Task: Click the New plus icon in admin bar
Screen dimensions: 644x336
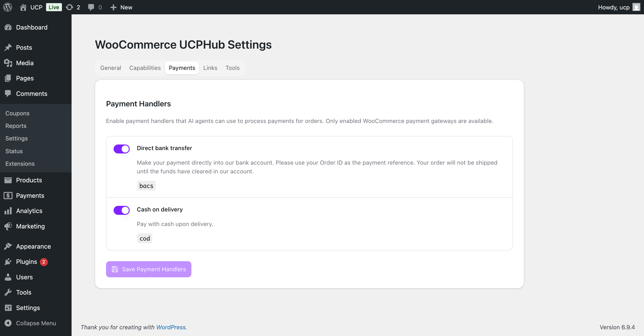Action: pos(114,7)
